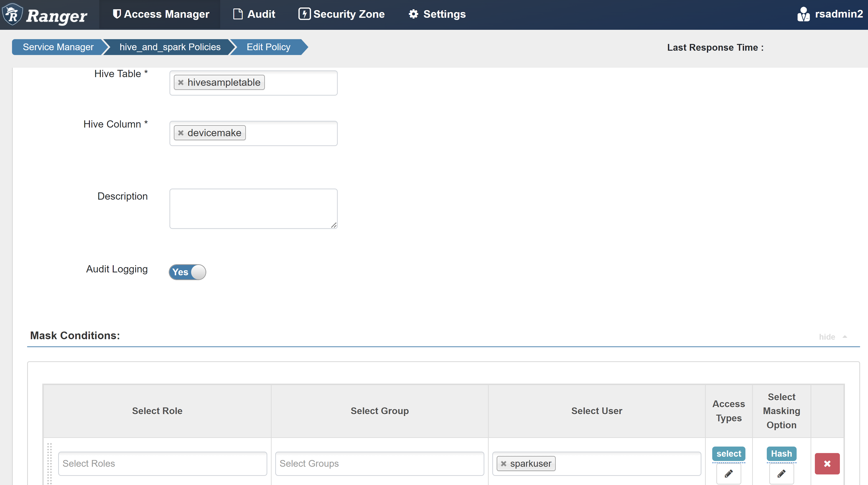Open rsadmin2 user profile menu
Viewport: 868px width, 485px height.
pyautogui.click(x=830, y=14)
